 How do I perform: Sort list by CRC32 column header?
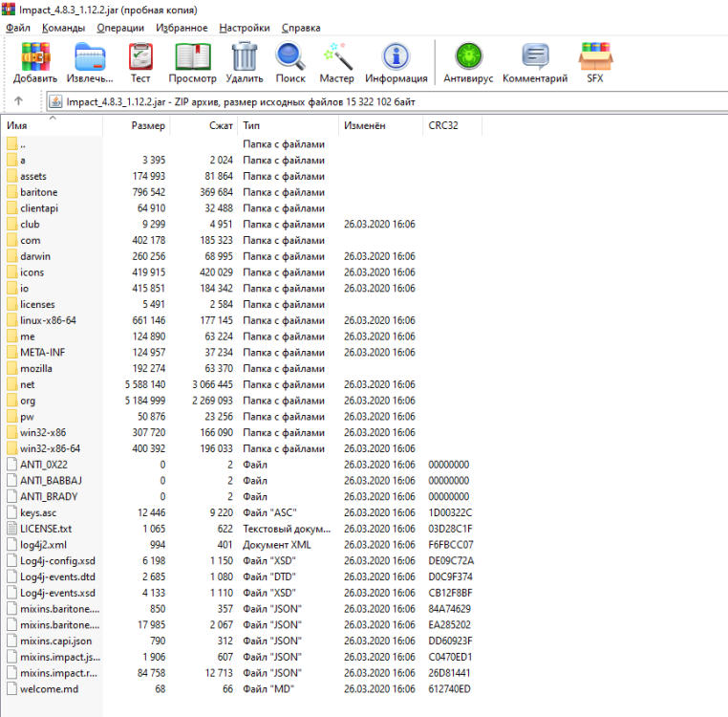[453, 125]
